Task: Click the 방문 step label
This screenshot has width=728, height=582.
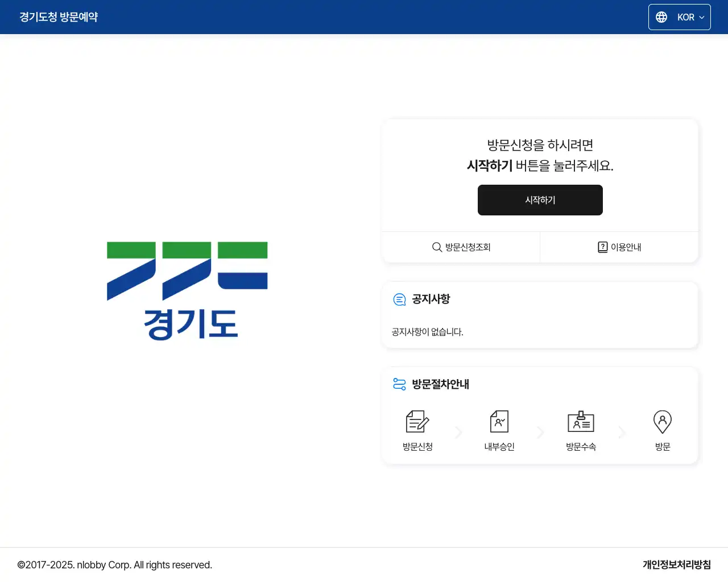Action: pos(663,447)
